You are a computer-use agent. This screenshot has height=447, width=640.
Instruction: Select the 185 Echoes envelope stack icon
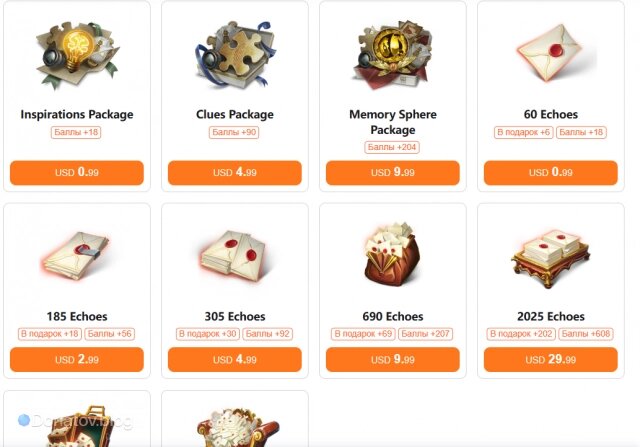point(76,256)
